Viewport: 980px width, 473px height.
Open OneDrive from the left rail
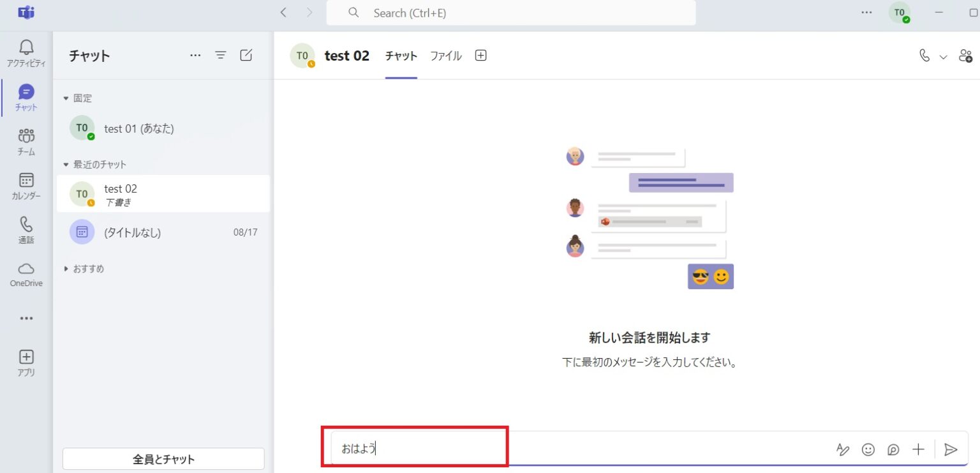(26, 271)
